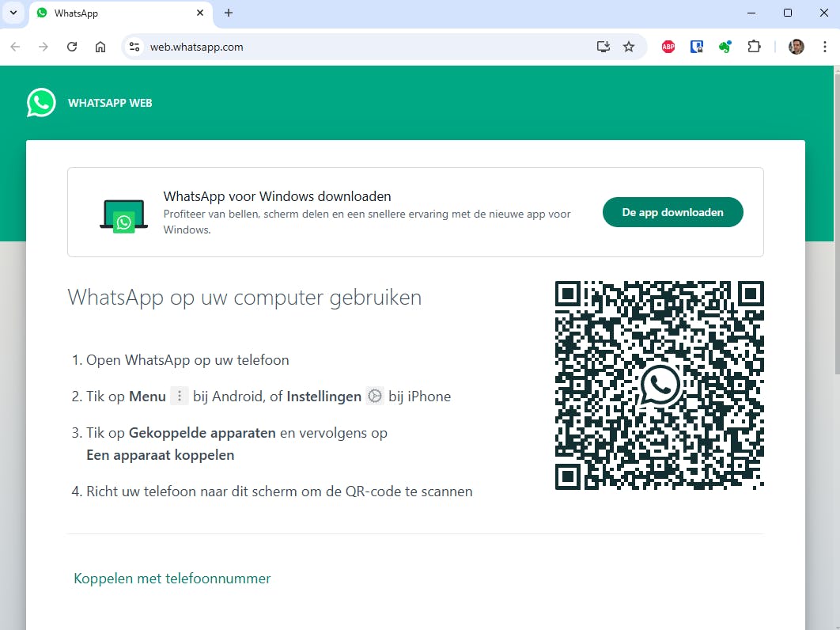
Task: Click the bold Een apparaat koppelen text
Action: click(x=161, y=455)
